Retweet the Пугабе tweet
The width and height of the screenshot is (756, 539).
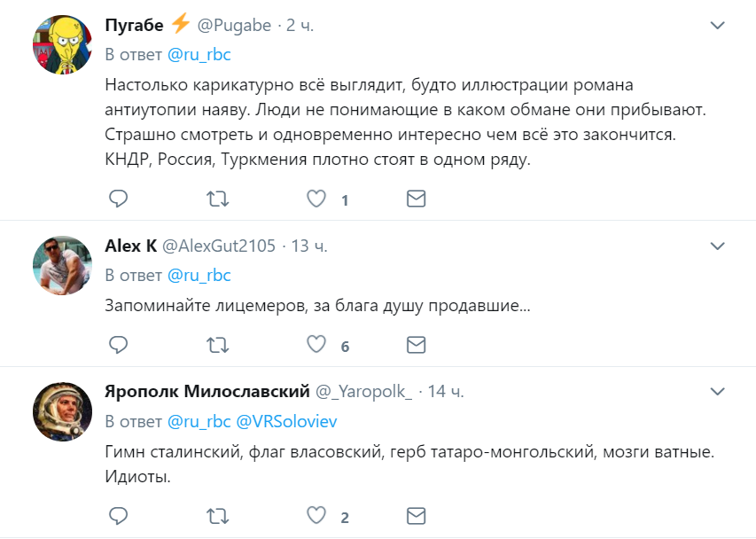tap(217, 199)
